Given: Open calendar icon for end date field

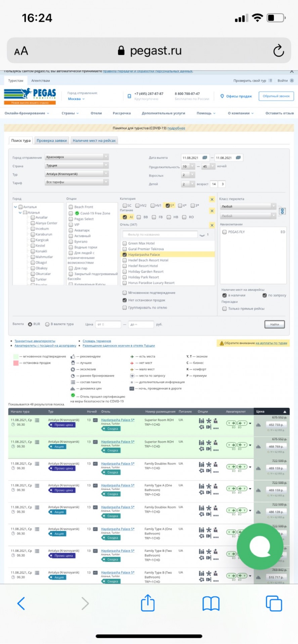Looking at the screenshot, I should click(x=238, y=158).
